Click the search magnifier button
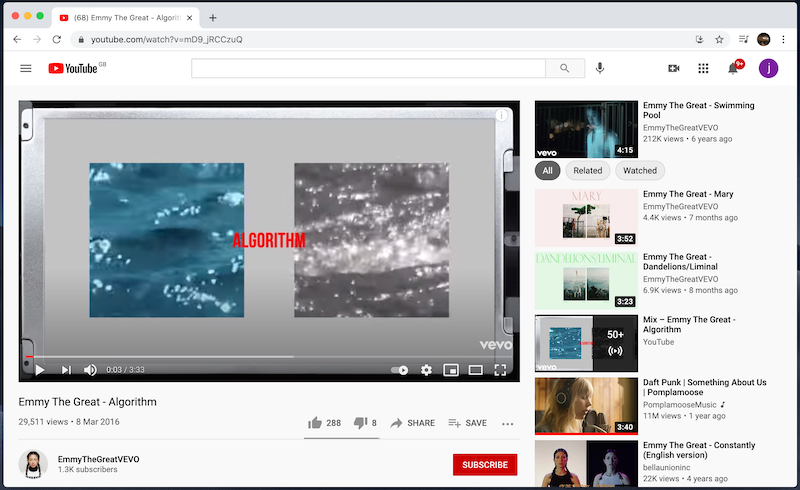 [x=565, y=68]
